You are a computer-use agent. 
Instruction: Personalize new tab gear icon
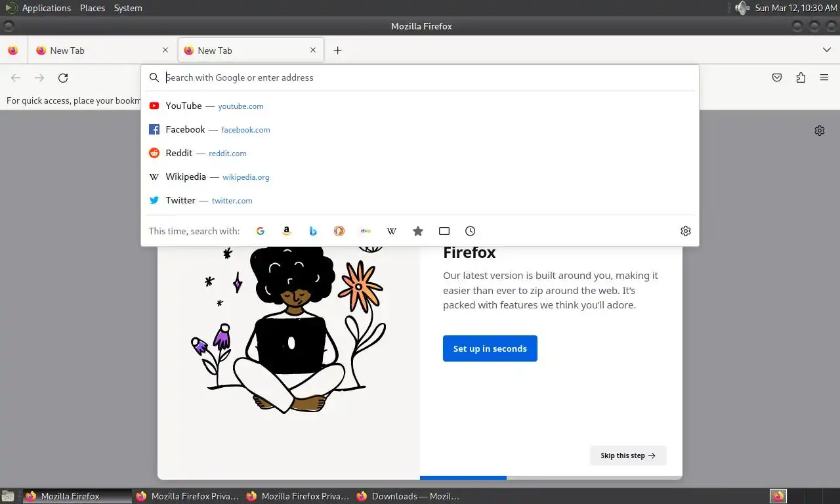(820, 131)
